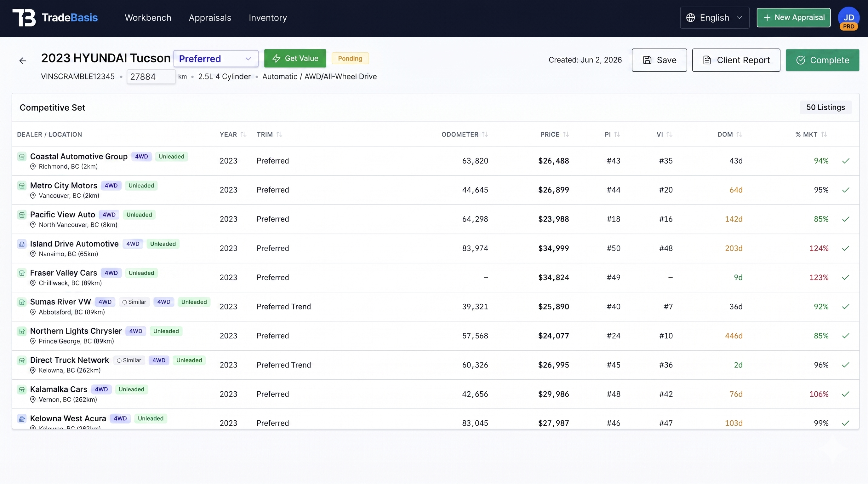Open the Appraisals menu
Screen dimensions: 868x484
(210, 18)
